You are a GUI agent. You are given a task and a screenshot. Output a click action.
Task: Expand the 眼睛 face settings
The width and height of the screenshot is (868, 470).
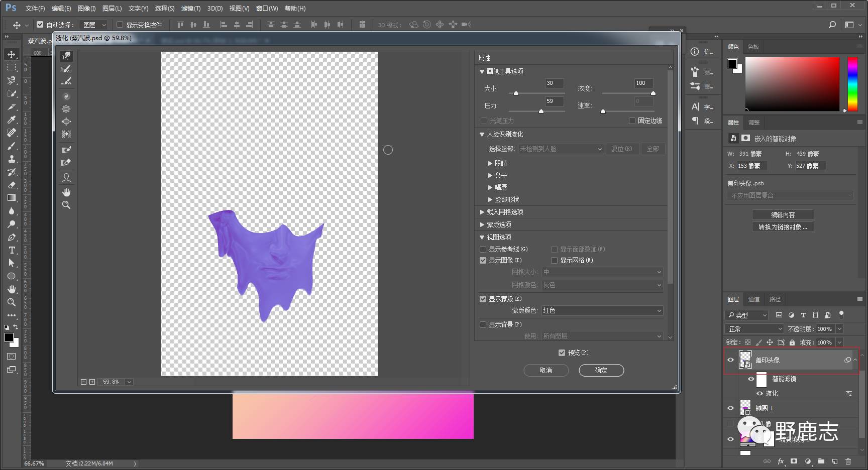(x=490, y=163)
